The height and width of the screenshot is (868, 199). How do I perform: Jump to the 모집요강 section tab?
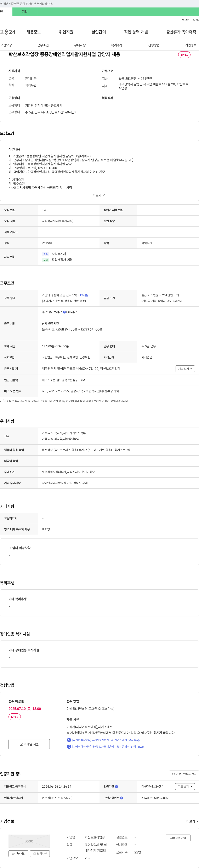pyautogui.click(x=6, y=45)
